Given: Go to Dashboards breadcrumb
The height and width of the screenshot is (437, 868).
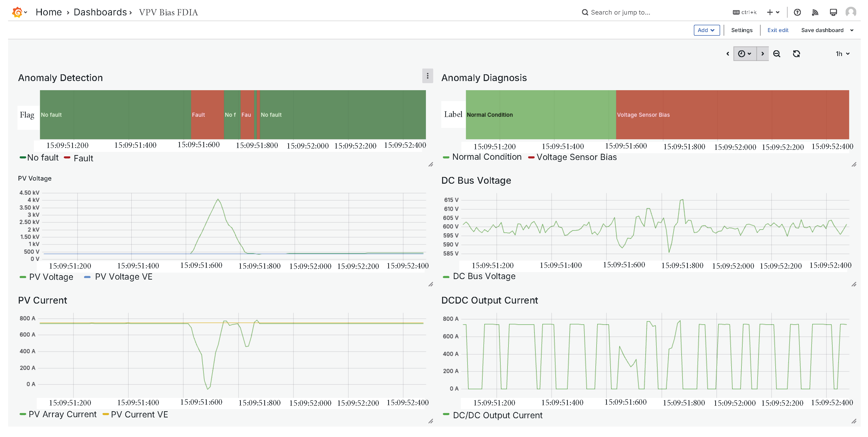Looking at the screenshot, I should pos(100,12).
